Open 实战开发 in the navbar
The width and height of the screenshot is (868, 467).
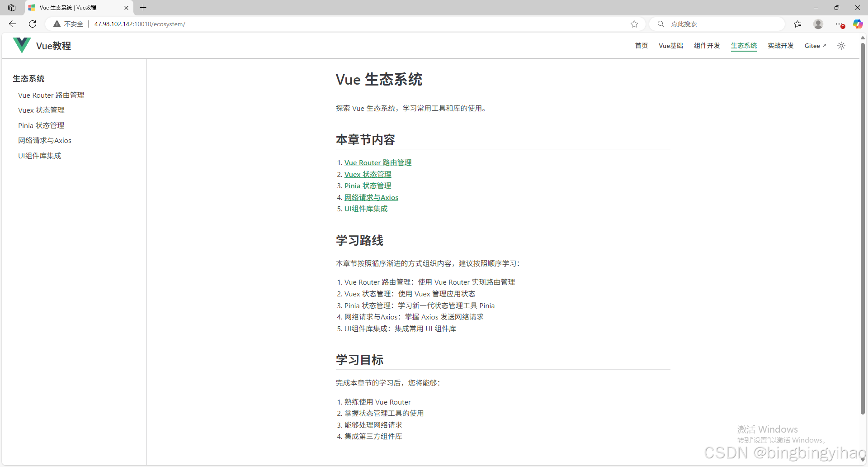[781, 46]
